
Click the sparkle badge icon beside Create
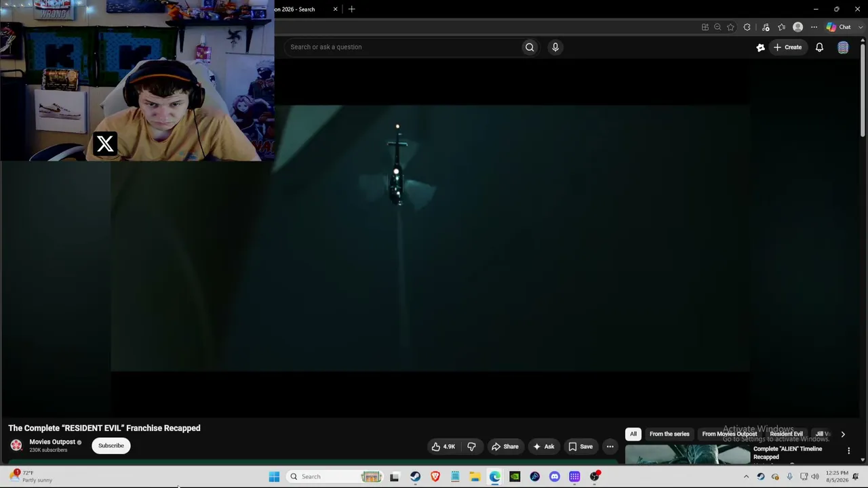[760, 47]
